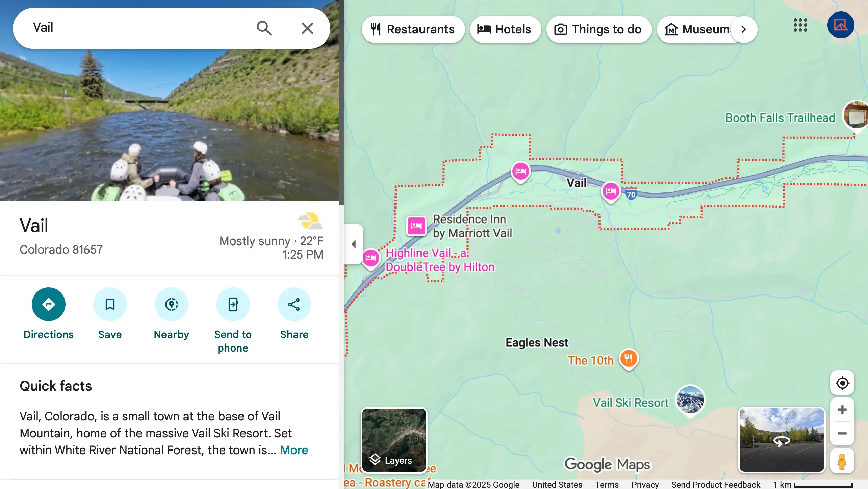The width and height of the screenshot is (868, 489).
Task: Center map with My Location button
Action: (x=842, y=383)
